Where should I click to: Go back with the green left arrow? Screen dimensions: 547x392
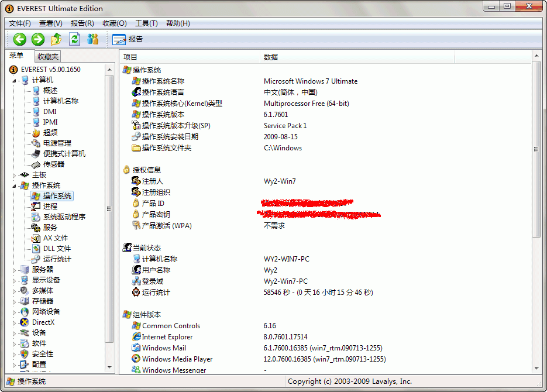pyautogui.click(x=20, y=39)
